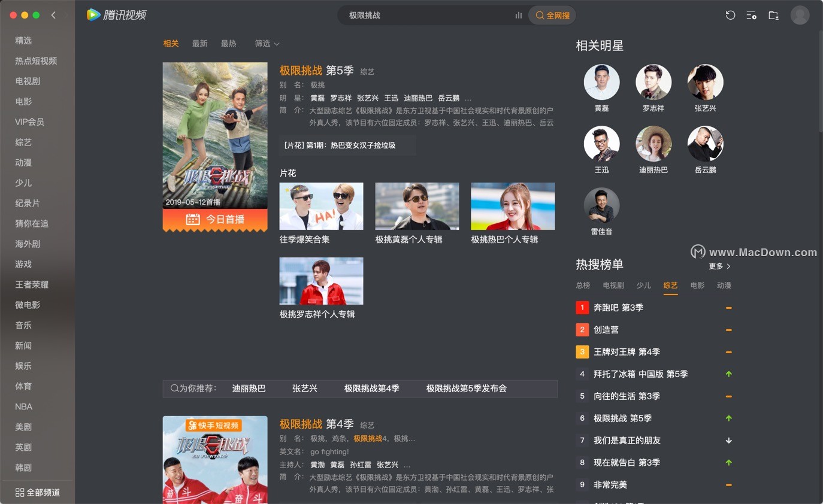The image size is (823, 504).
Task: Open 热点短视频 channel
Action: click(x=36, y=61)
